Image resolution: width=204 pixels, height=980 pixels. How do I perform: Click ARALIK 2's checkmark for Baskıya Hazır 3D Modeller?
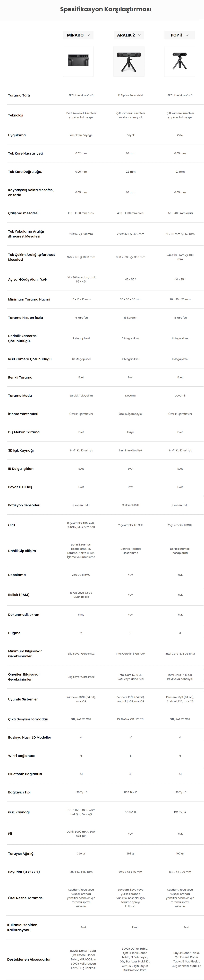pyautogui.click(x=131, y=737)
